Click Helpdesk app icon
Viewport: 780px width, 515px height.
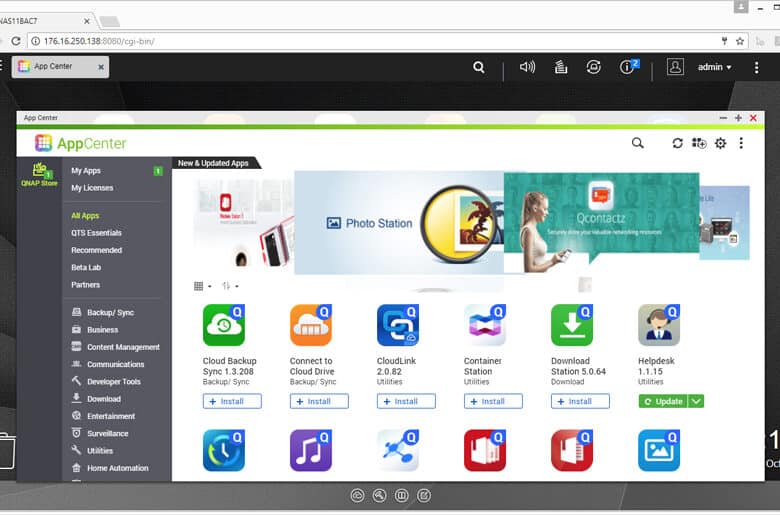659,325
